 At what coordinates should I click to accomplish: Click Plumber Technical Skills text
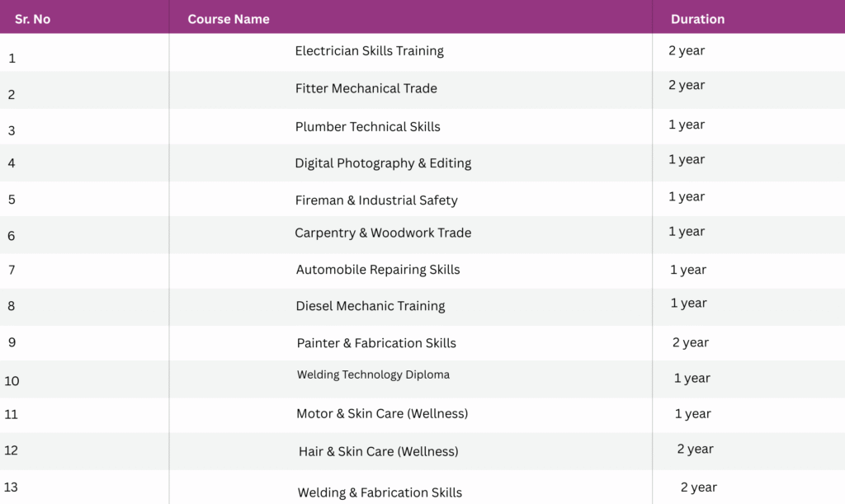pos(367,126)
